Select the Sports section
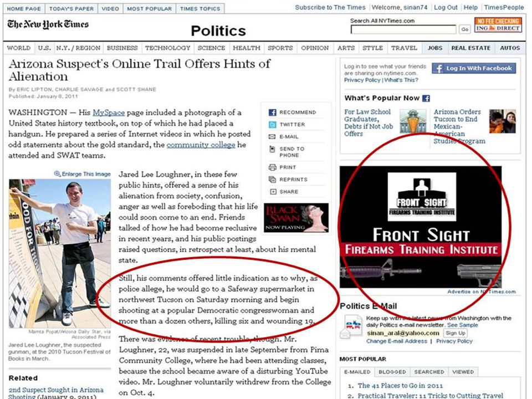 click(280, 48)
